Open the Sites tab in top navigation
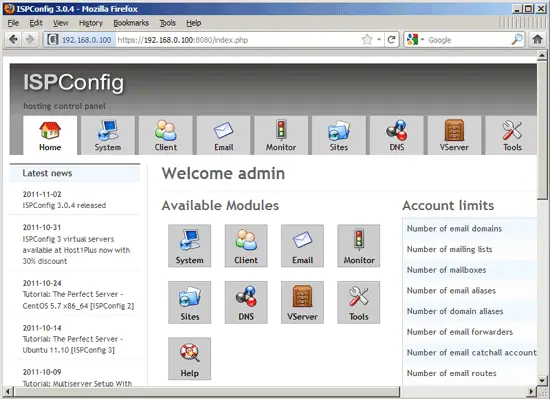Screen dimensions: 550x399 pos(339,135)
